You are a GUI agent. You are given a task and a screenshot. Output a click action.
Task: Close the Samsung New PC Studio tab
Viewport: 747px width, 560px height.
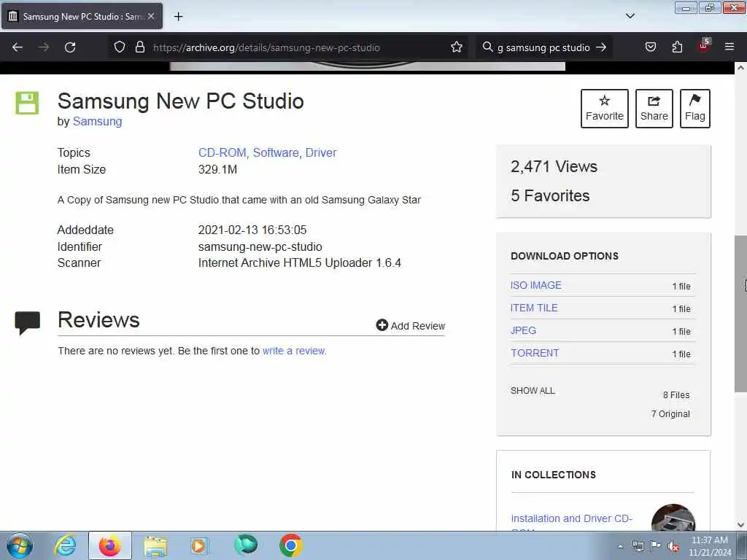click(151, 16)
